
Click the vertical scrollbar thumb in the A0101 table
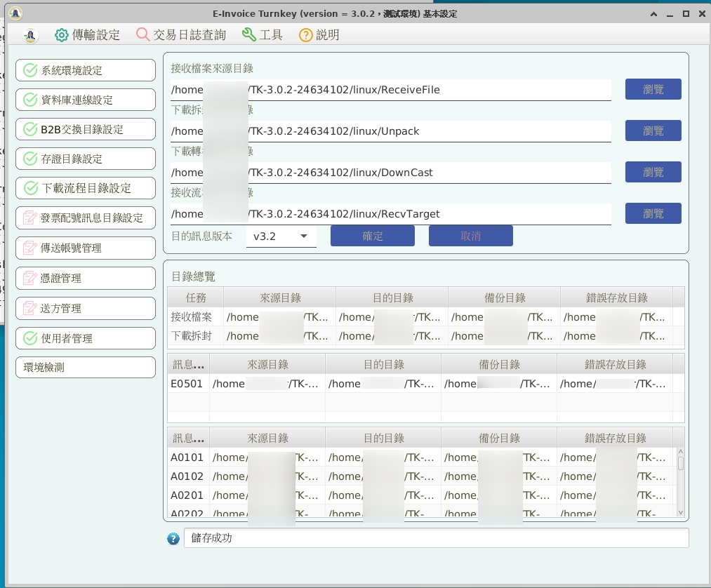[680, 463]
